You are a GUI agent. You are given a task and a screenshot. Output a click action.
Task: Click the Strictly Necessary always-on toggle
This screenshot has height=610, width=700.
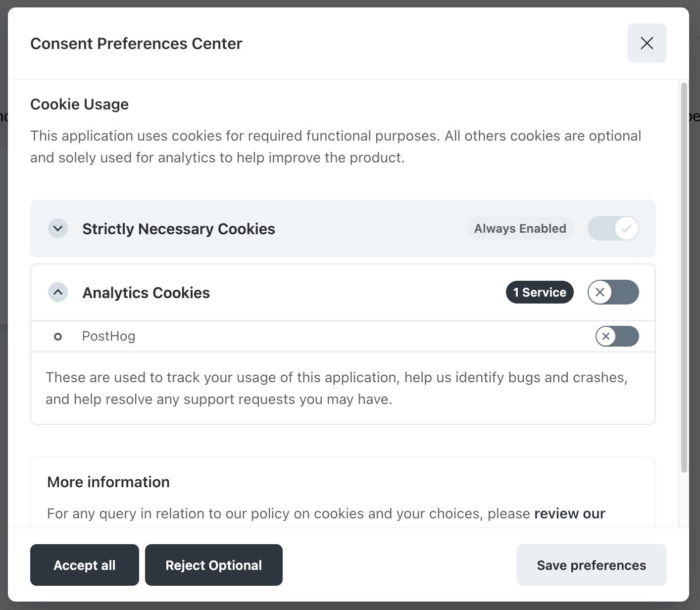click(x=613, y=229)
